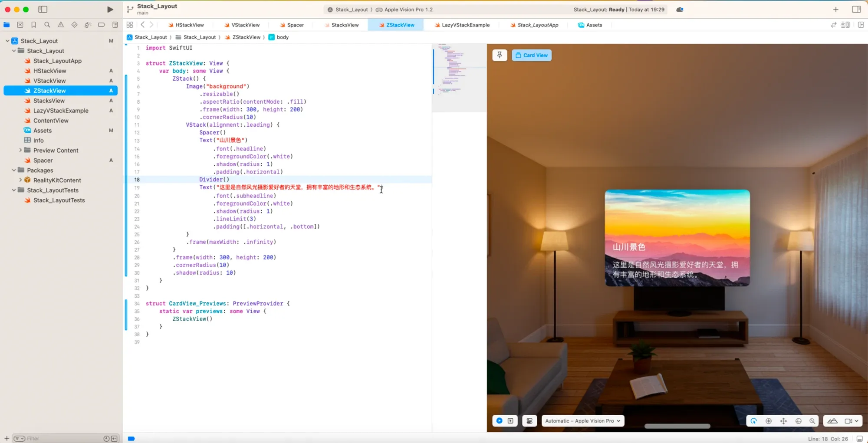Expand the Preview Content folder
This screenshot has height=443, width=868.
(20, 150)
